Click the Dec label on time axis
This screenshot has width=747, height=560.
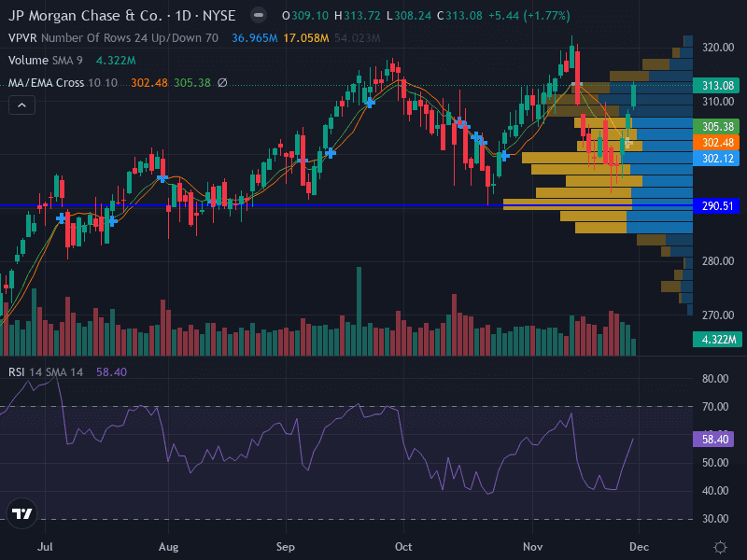pyautogui.click(x=639, y=547)
